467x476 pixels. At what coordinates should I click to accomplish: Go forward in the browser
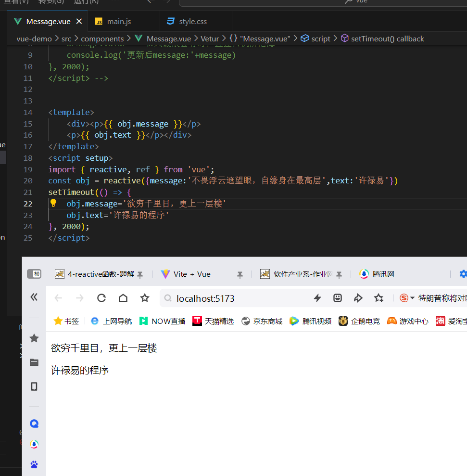pyautogui.click(x=80, y=298)
